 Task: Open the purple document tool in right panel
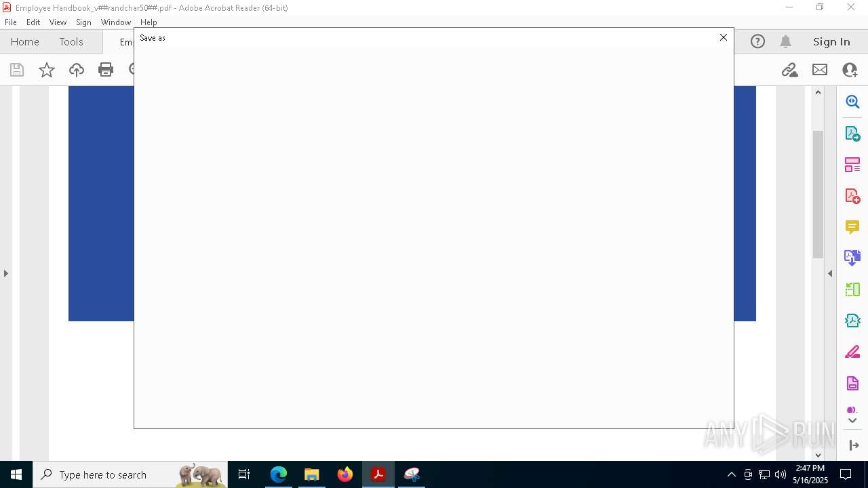(x=852, y=383)
